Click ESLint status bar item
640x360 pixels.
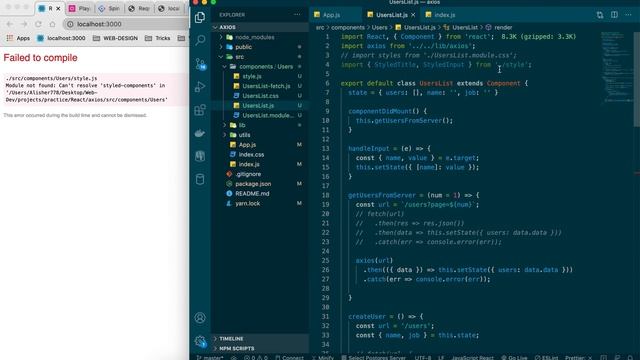[x=546, y=358]
